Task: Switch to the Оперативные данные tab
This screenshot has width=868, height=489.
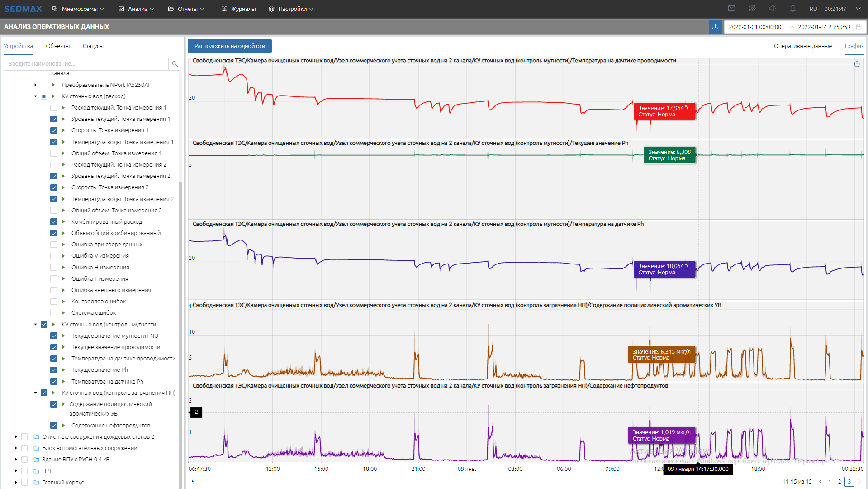Action: (802, 46)
